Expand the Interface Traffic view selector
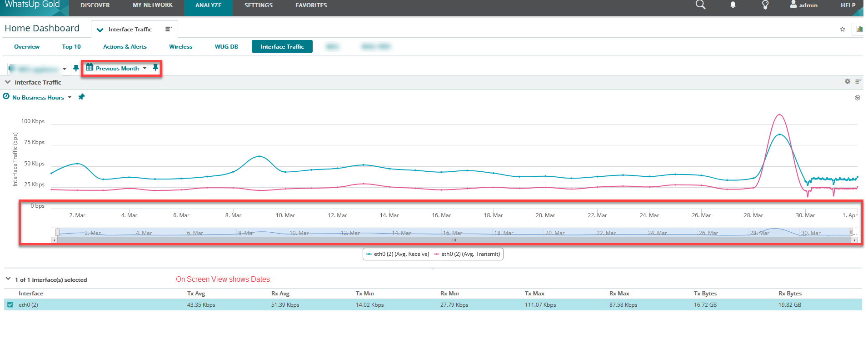This screenshot has width=868, height=359. [100, 30]
